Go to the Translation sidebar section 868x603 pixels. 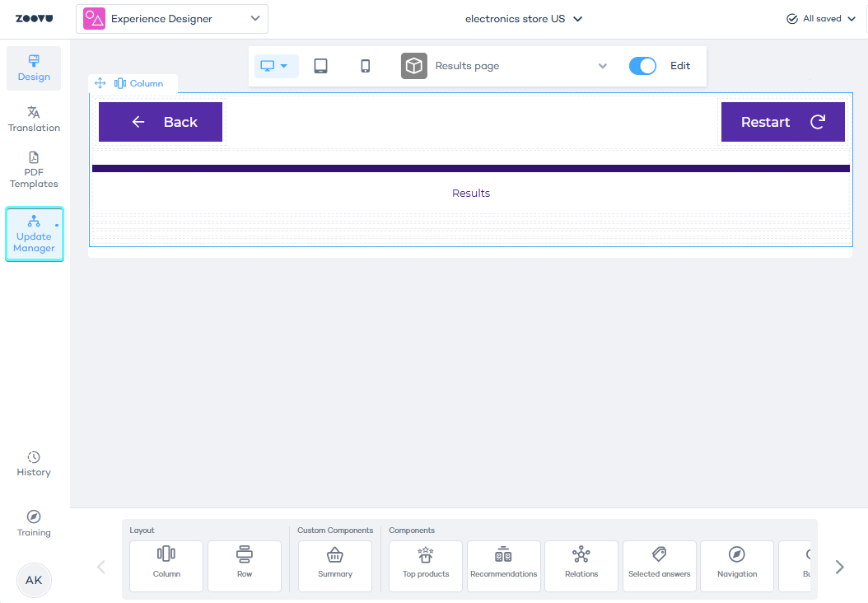(x=34, y=119)
